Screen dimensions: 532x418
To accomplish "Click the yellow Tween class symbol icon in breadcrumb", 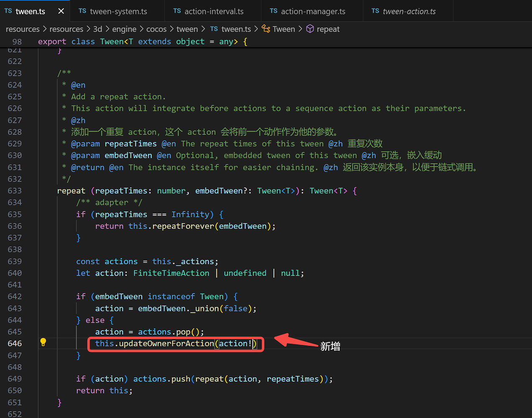I will coord(266,29).
